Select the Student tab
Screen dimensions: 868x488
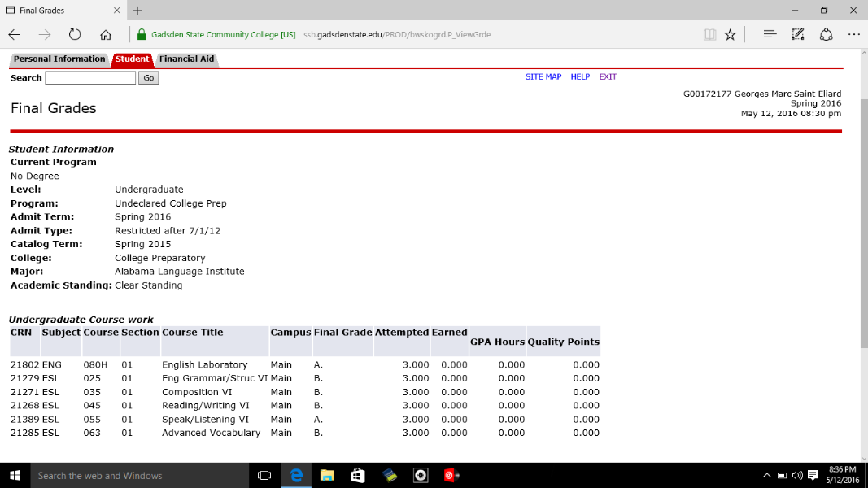pyautogui.click(x=133, y=59)
